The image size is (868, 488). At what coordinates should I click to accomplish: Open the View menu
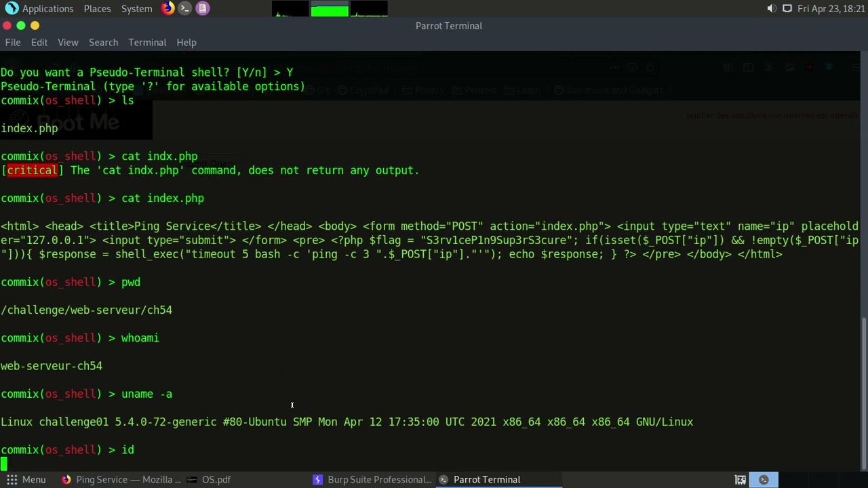pos(68,42)
